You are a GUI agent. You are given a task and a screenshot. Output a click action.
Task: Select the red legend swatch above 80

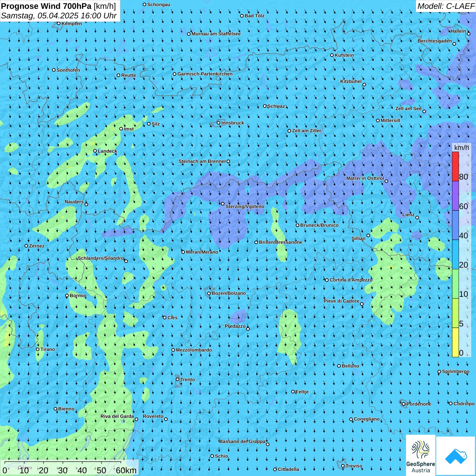click(x=455, y=166)
